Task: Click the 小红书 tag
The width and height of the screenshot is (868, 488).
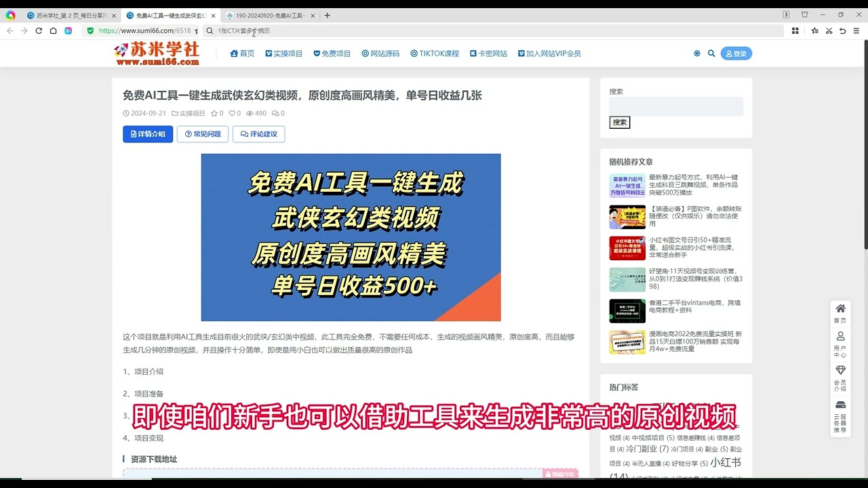Action: [x=726, y=462]
